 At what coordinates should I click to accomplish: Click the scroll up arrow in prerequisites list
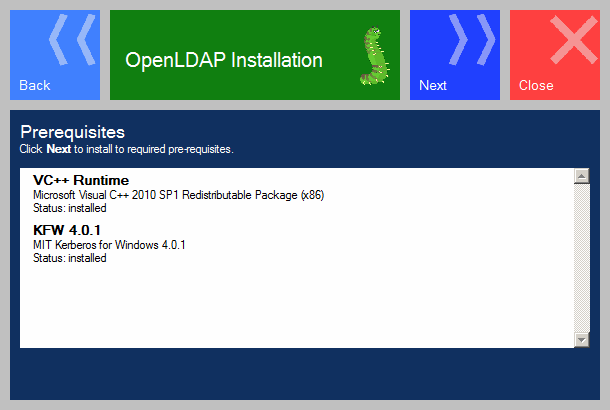point(582,176)
